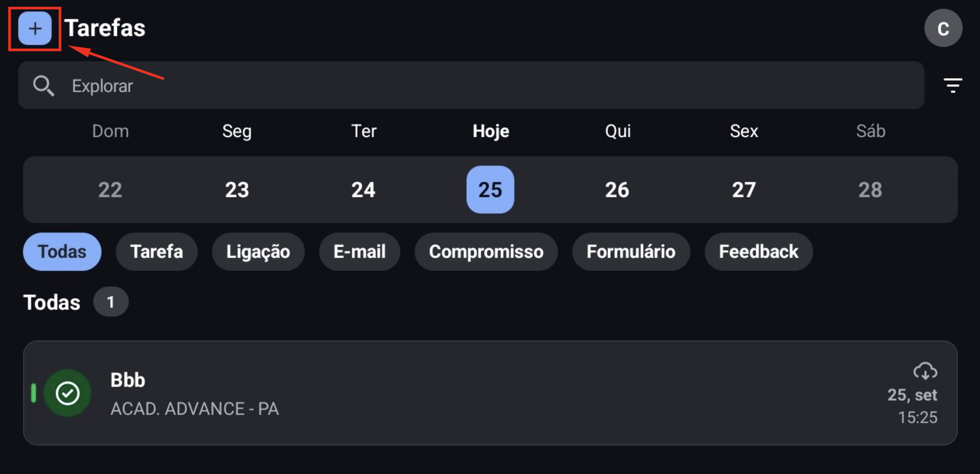Image resolution: width=980 pixels, height=474 pixels.
Task: Show only Compromisso tasks
Action: pos(486,251)
